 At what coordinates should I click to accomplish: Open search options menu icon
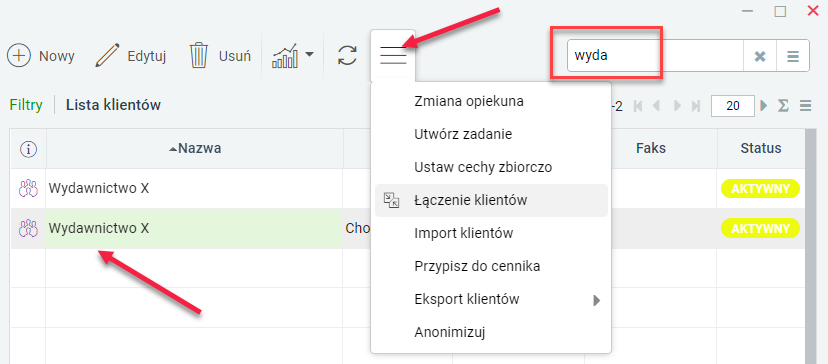pos(793,56)
